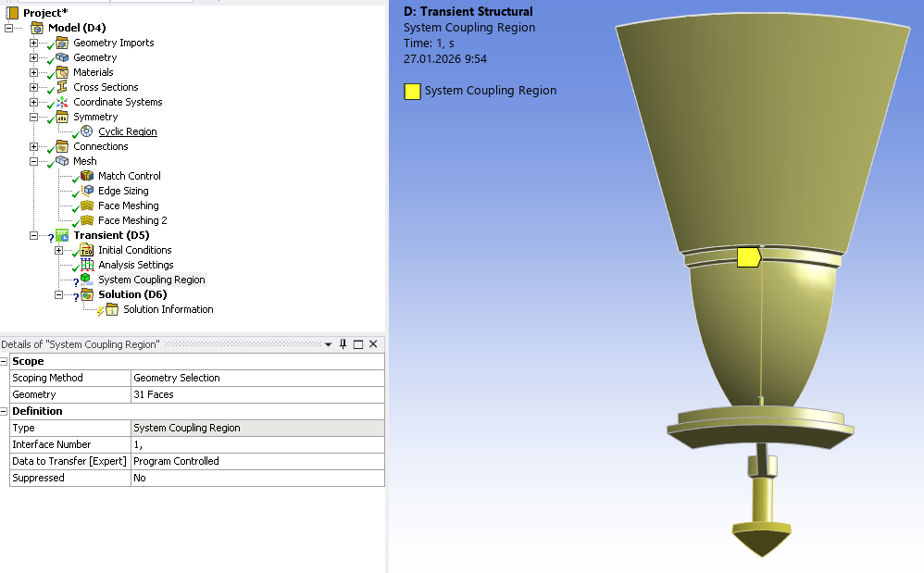Collapse the Mesh tree node
The height and width of the screenshot is (573, 924).
pyautogui.click(x=34, y=161)
